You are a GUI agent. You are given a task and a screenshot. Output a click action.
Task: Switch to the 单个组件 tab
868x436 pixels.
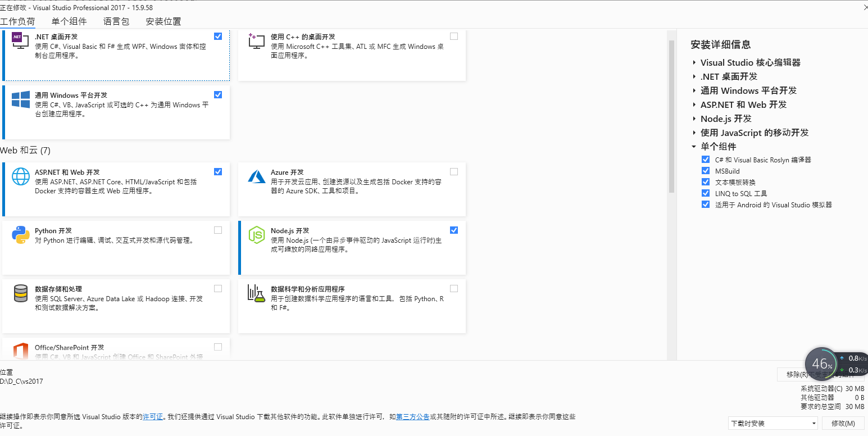tap(69, 21)
